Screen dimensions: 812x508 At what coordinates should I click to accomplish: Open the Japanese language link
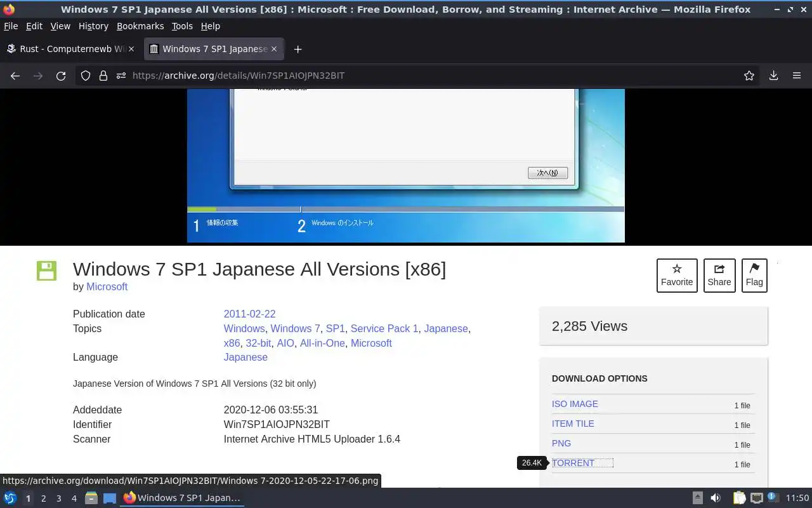[246, 357]
